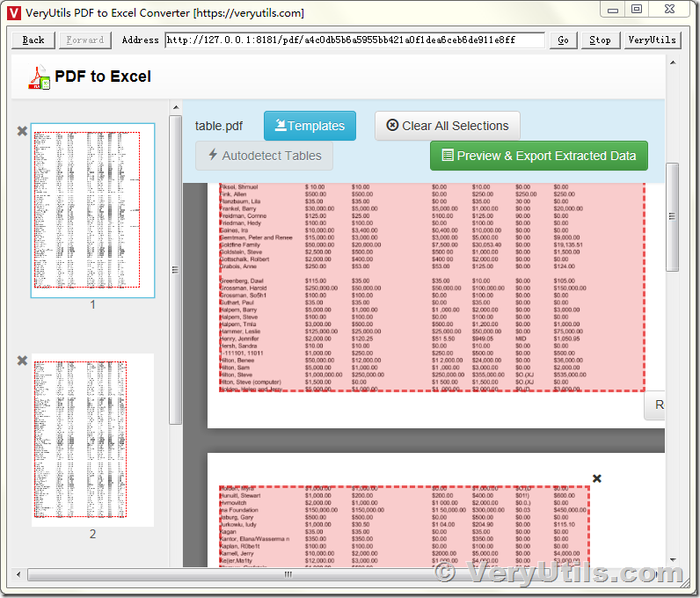Click the 'Grossman, Harold' row name
This screenshot has height=598, width=700.
click(x=243, y=288)
